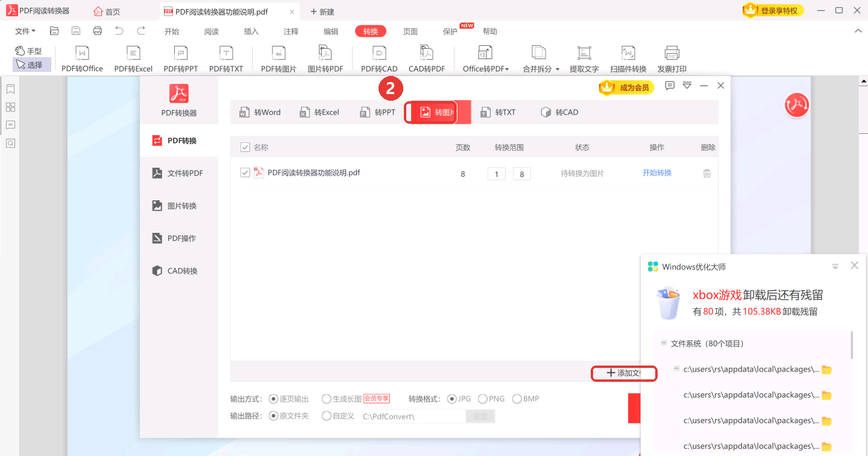Click the print icon beside the save icon

pyautogui.click(x=98, y=31)
